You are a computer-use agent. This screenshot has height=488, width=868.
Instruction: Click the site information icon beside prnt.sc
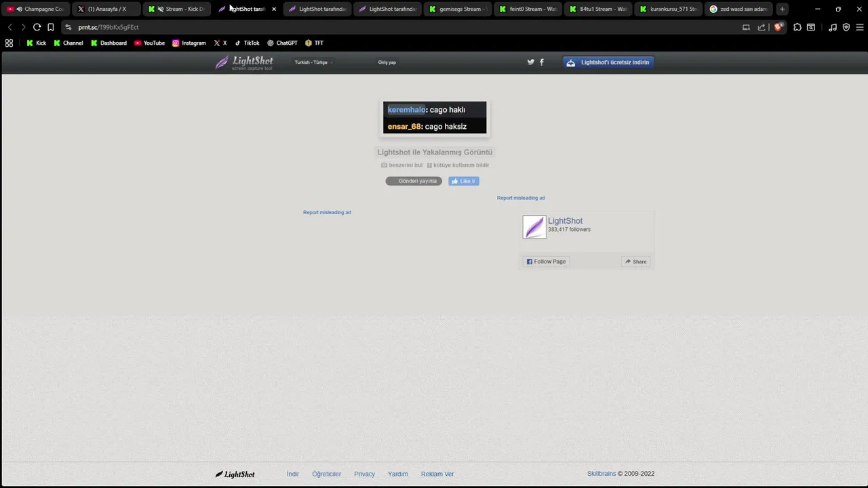click(68, 27)
